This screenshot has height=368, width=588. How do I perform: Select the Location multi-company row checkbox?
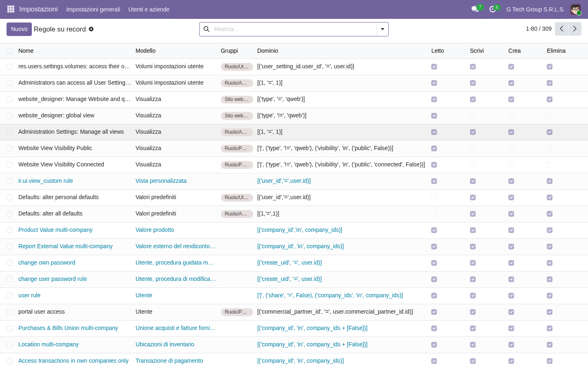click(x=9, y=345)
